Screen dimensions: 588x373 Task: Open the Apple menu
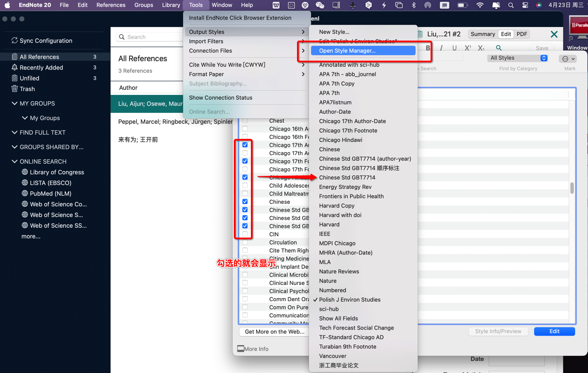pos(7,5)
